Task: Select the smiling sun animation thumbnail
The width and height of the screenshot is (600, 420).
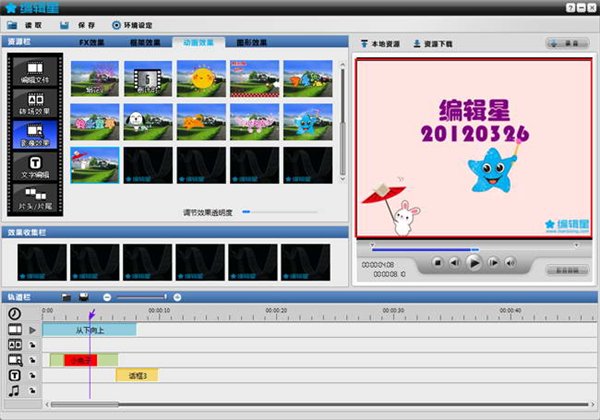Action: pos(201,79)
